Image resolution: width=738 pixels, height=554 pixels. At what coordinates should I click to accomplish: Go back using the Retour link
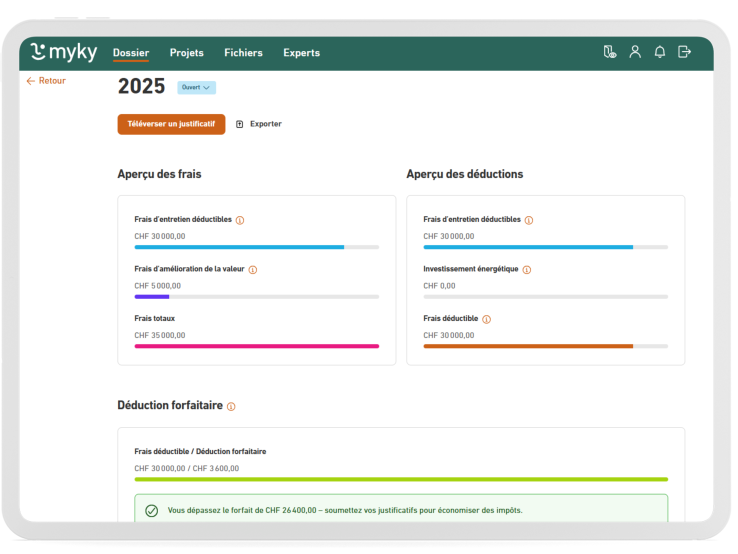46,81
